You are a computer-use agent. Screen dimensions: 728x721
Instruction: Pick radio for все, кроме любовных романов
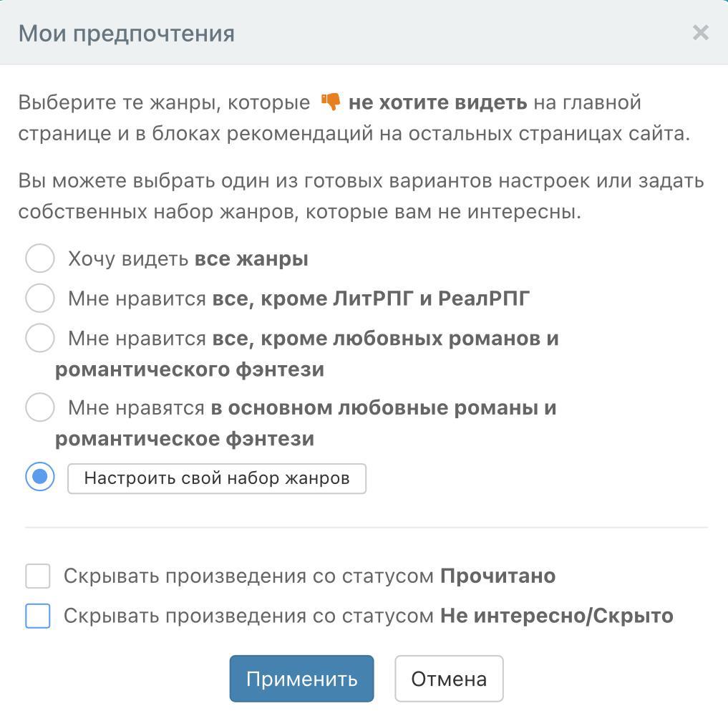point(40,338)
